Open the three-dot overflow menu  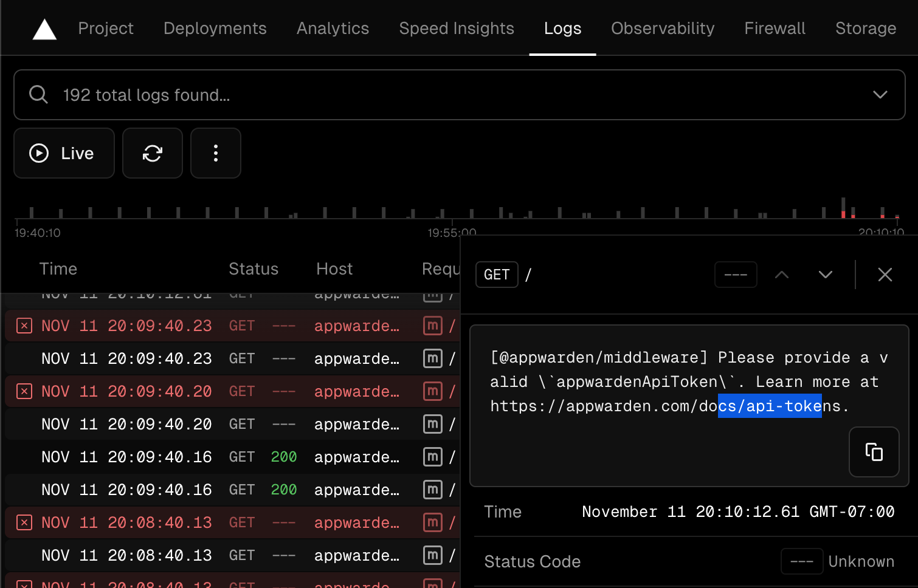(216, 153)
